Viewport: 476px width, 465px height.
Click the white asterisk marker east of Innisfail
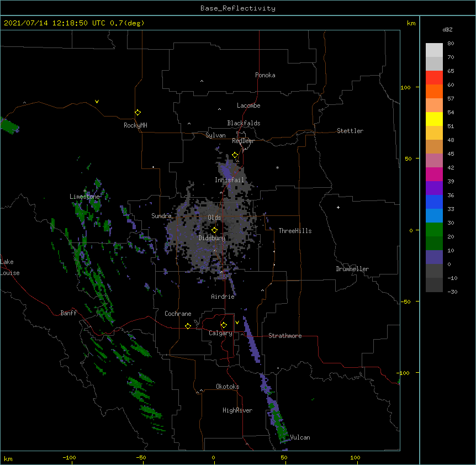(277, 167)
